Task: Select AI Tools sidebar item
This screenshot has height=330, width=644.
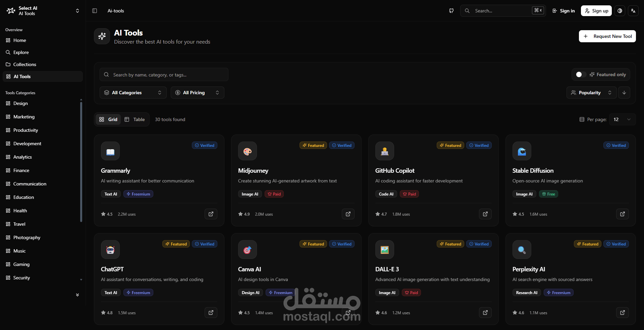Action: tap(43, 76)
